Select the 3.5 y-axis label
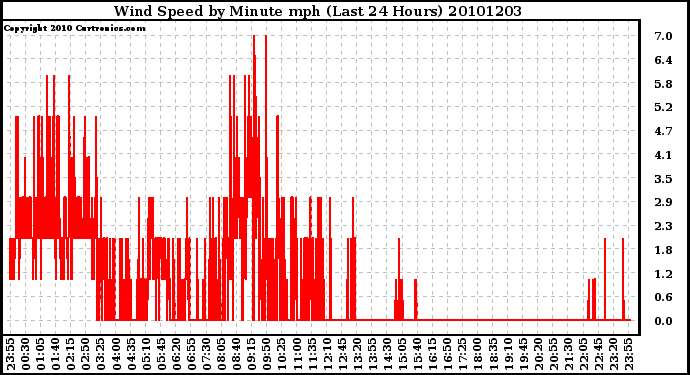This screenshot has height=375, width=690. click(x=663, y=179)
